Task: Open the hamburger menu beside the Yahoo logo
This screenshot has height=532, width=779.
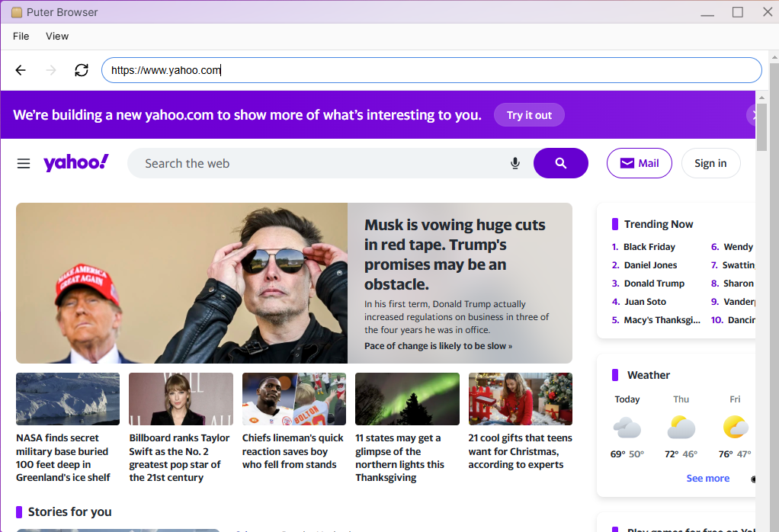Action: coord(23,163)
